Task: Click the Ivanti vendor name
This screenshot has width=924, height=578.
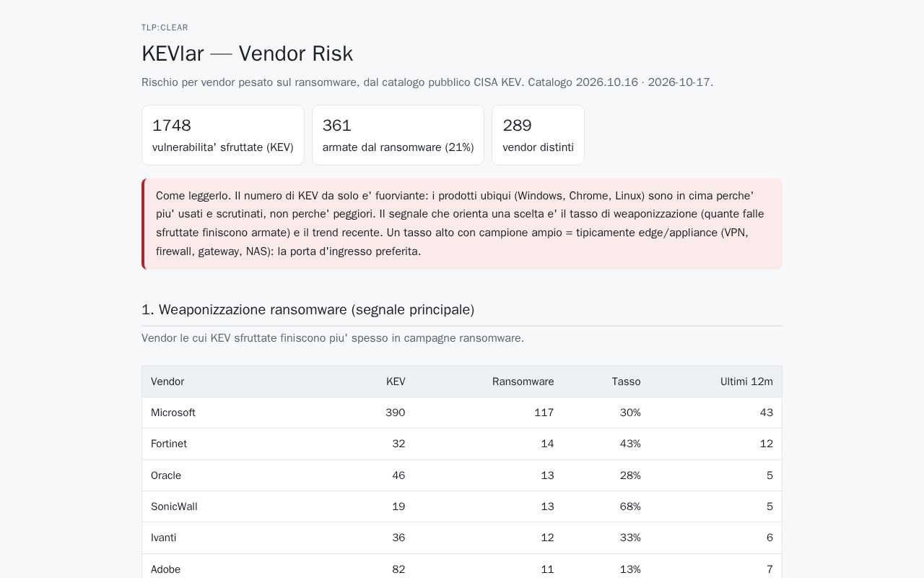Action: click(164, 538)
